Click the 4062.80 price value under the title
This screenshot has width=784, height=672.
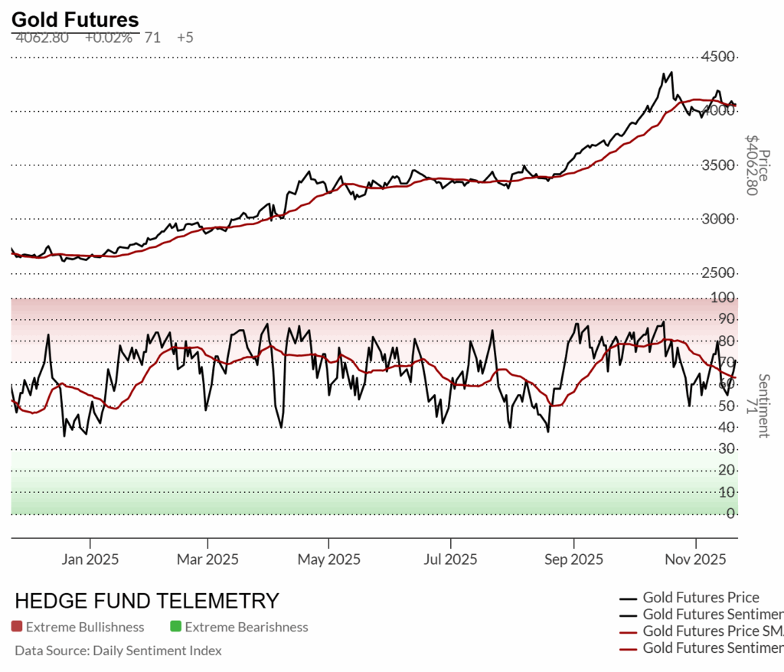coord(42,37)
